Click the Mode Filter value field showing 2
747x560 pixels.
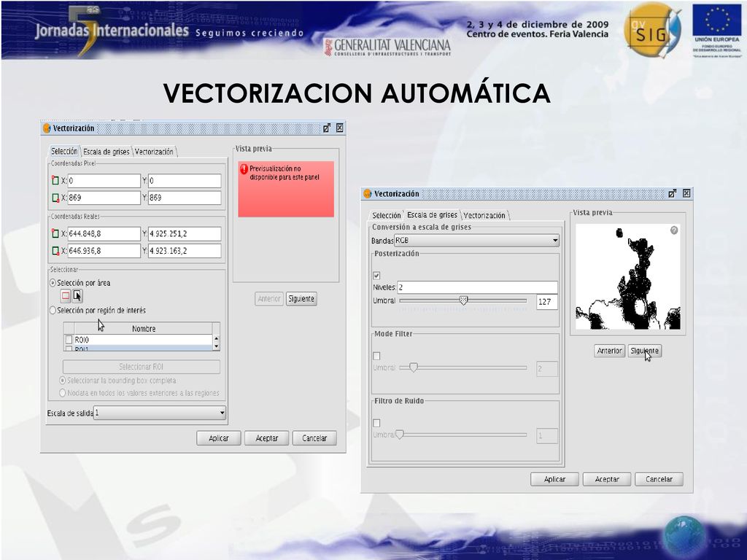point(547,368)
